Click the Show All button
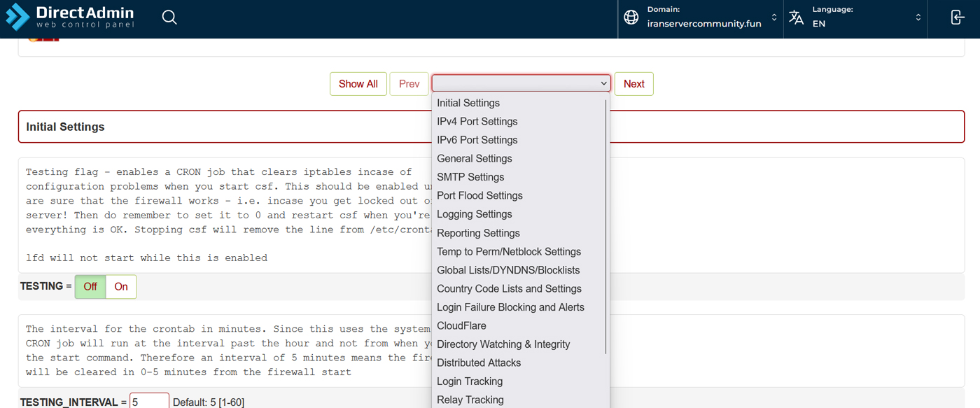 pyautogui.click(x=358, y=84)
